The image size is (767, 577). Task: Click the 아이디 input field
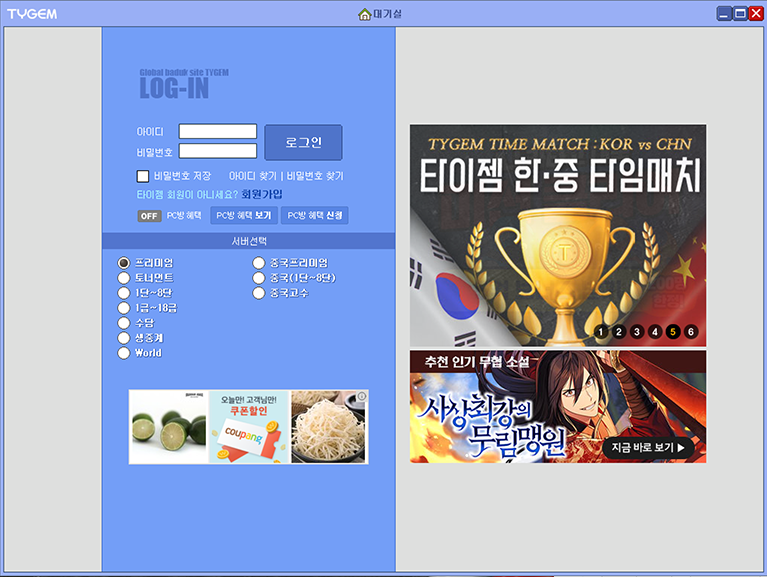tap(218, 132)
